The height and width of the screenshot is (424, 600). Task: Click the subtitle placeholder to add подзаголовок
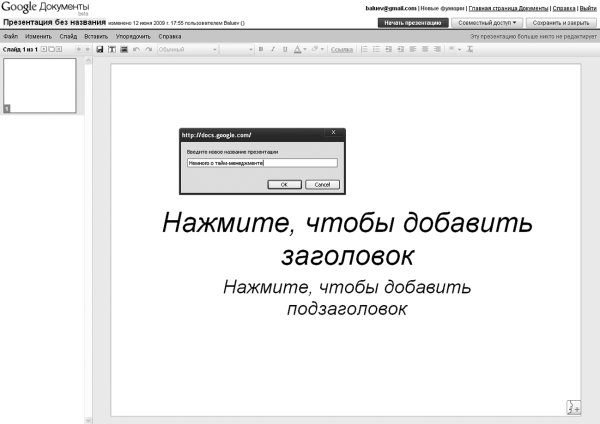[347, 298]
